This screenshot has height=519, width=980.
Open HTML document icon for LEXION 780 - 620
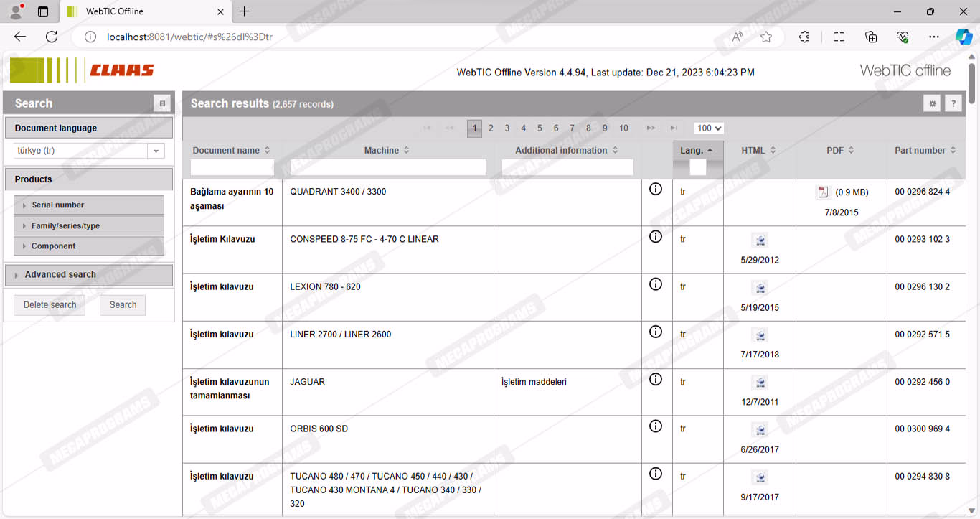pos(760,288)
